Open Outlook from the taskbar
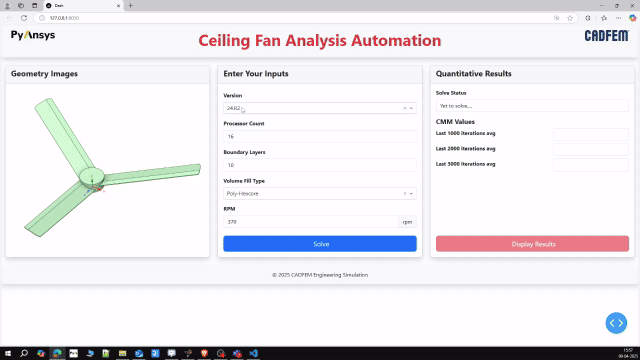This screenshot has width=640, height=360. 139,353
